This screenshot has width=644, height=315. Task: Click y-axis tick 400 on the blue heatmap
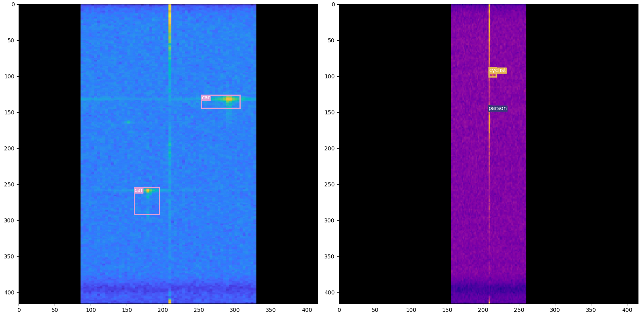point(9,292)
